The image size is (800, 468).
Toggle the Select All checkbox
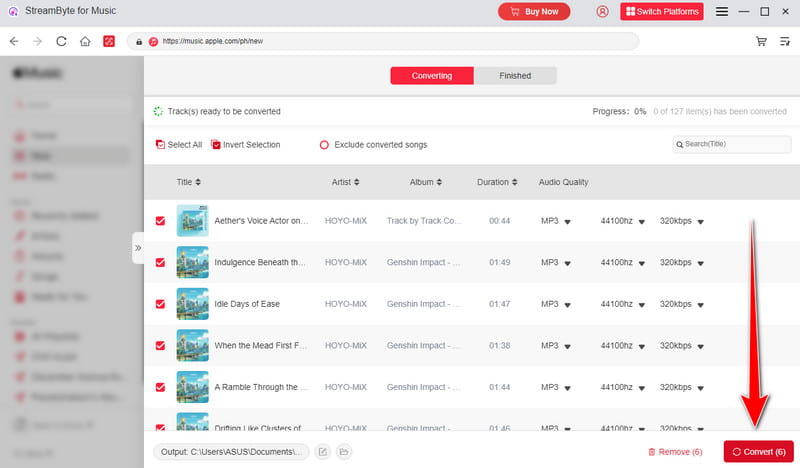(x=160, y=145)
